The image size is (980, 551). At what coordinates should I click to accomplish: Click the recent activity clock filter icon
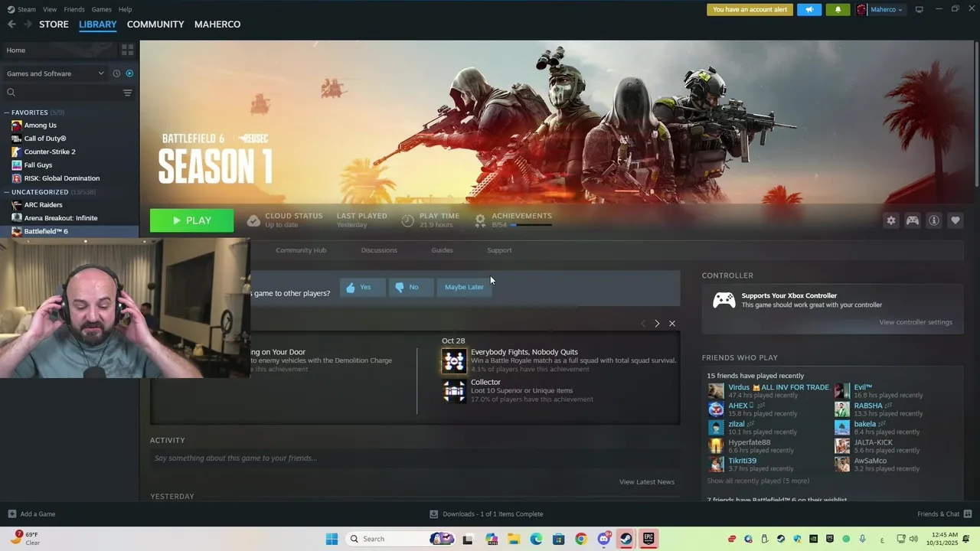tap(116, 73)
